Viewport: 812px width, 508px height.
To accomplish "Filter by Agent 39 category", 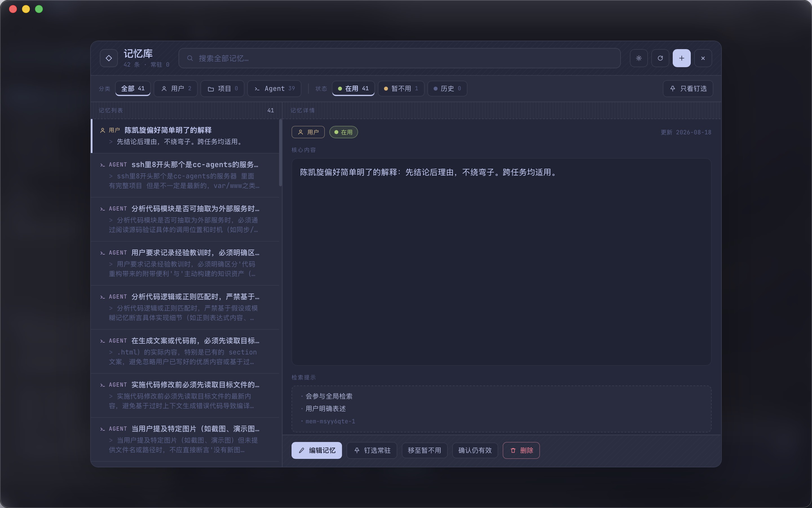I will coord(274,88).
